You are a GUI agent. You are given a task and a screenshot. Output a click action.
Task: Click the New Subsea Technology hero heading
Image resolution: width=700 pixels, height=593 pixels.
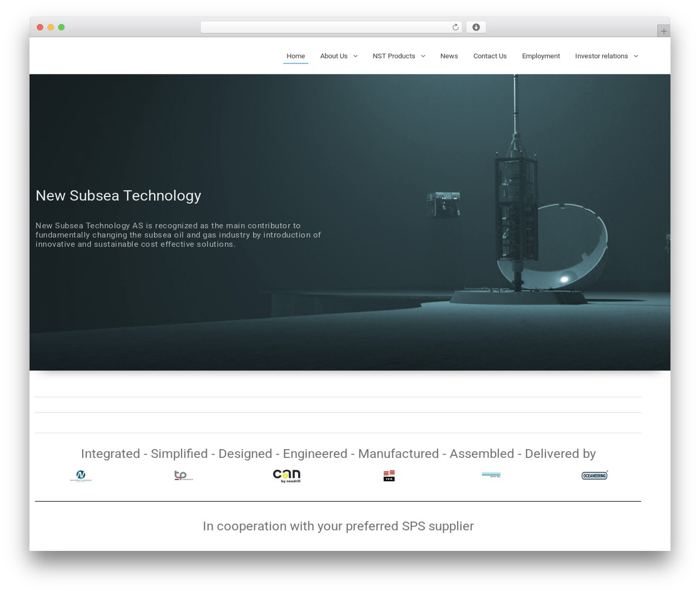(x=118, y=195)
